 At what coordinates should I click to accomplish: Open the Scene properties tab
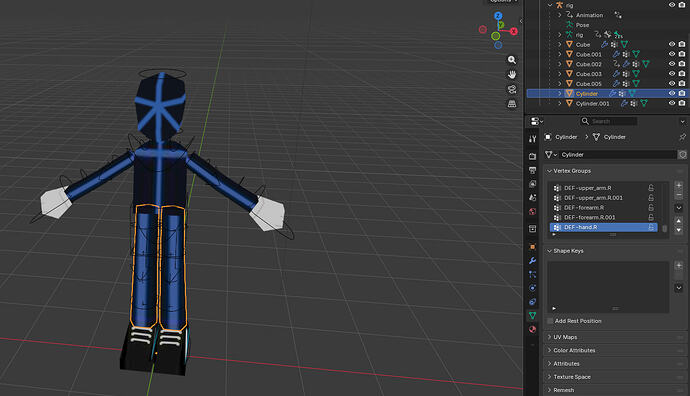(532, 198)
